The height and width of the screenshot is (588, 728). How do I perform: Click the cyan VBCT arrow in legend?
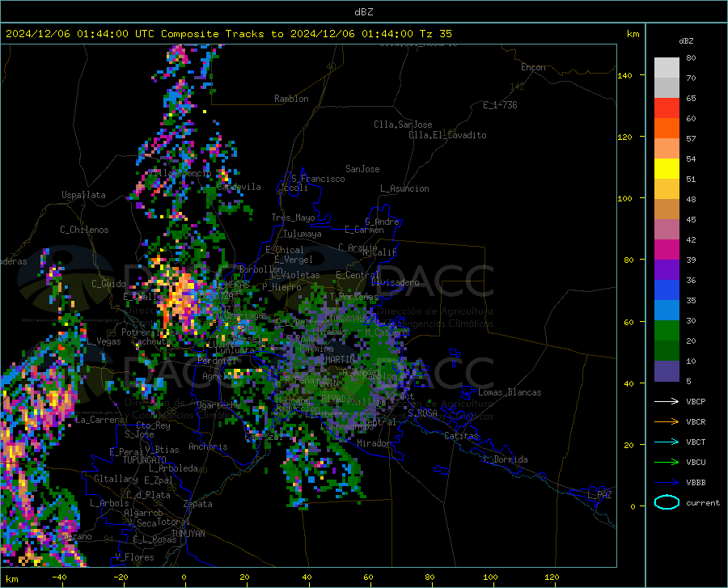[x=667, y=442]
